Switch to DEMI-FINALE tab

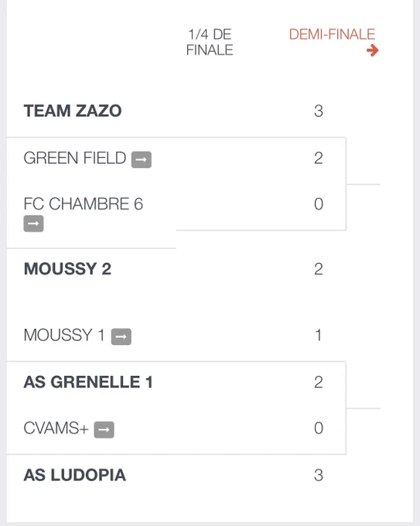[332, 34]
